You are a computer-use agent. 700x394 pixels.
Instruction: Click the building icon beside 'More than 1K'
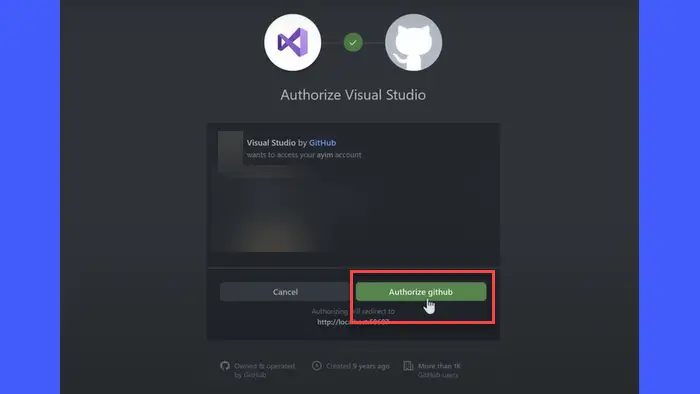click(408, 366)
